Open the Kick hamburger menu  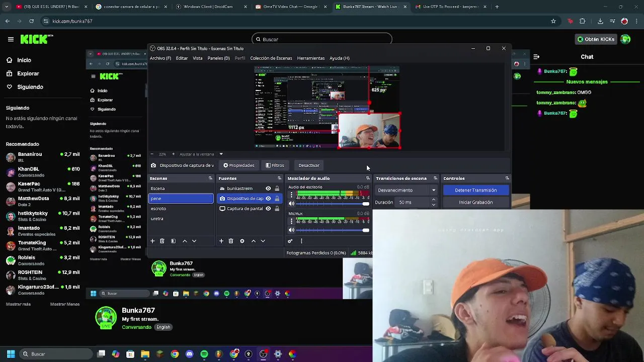click(x=11, y=39)
